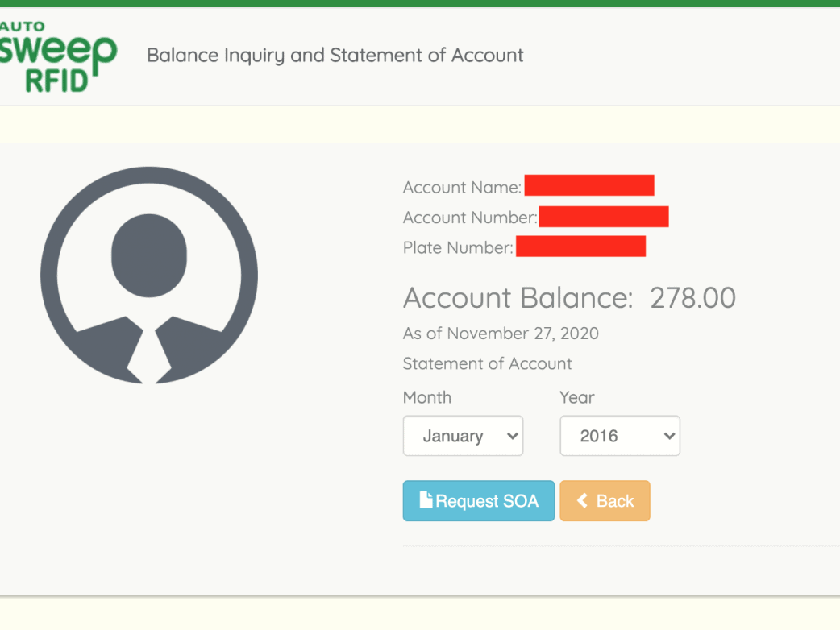Go back using the Back button
The height and width of the screenshot is (630, 840).
point(605,501)
